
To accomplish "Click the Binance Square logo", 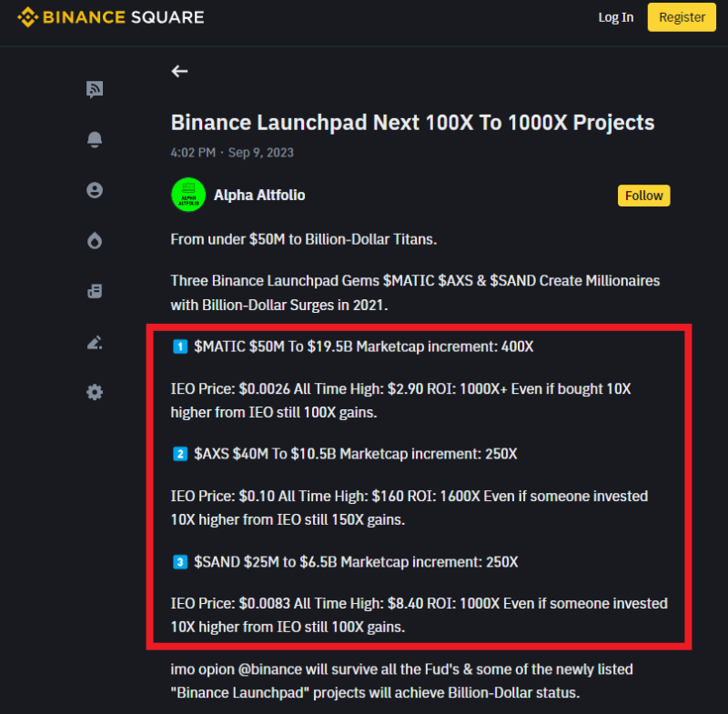I will [110, 17].
